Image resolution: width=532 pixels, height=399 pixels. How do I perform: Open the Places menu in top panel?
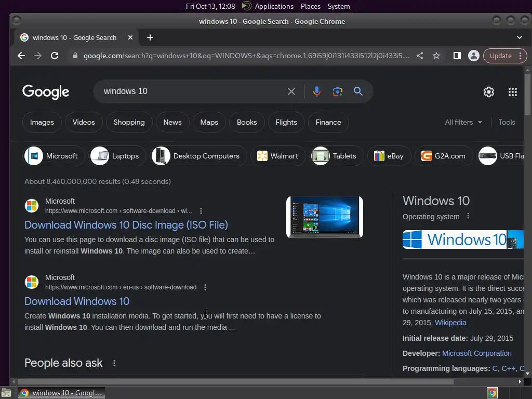311,6
